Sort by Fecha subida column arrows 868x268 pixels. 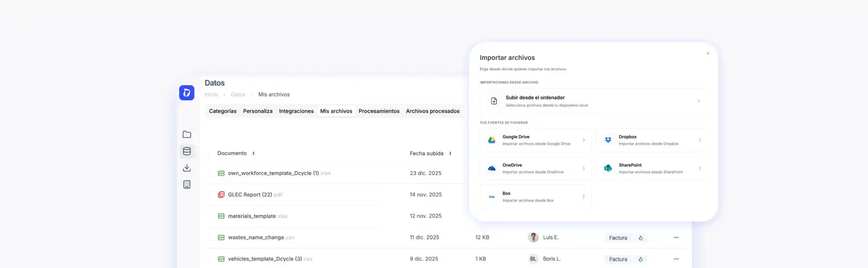coord(450,153)
